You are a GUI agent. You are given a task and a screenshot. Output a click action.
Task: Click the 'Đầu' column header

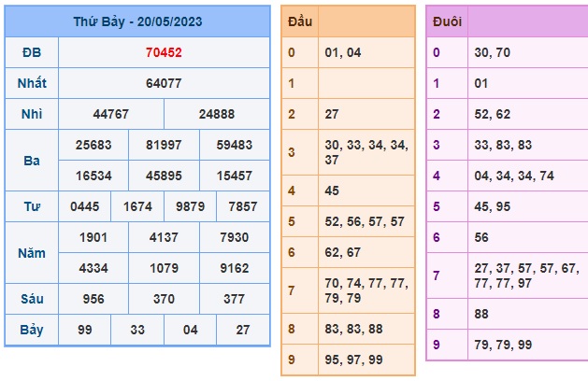tap(300, 21)
